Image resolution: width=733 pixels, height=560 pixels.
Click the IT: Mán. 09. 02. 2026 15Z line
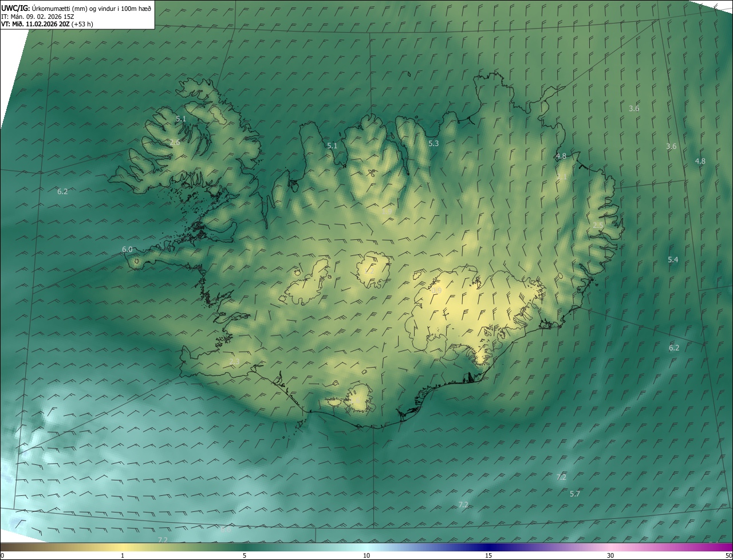(38, 16)
